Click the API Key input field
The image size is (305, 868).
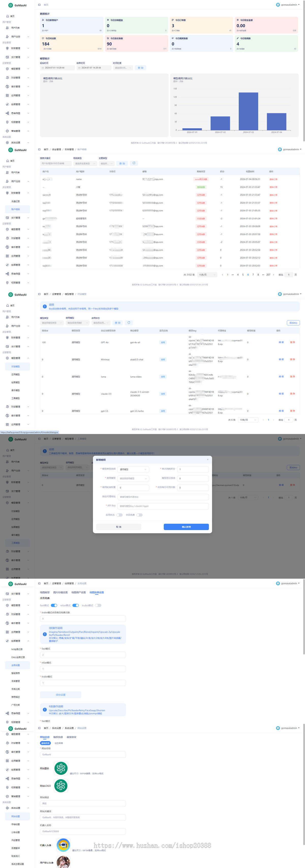[163, 506]
